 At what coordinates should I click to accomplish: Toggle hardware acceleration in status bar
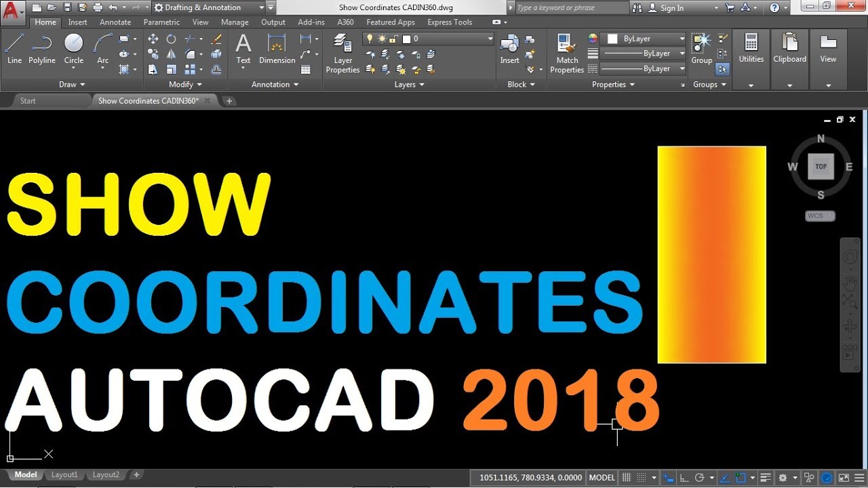[827, 477]
